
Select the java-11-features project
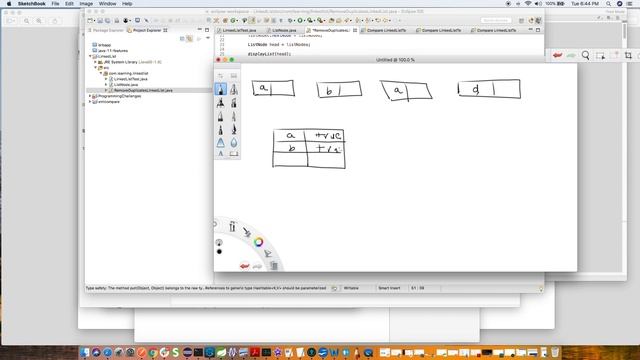tap(113, 51)
